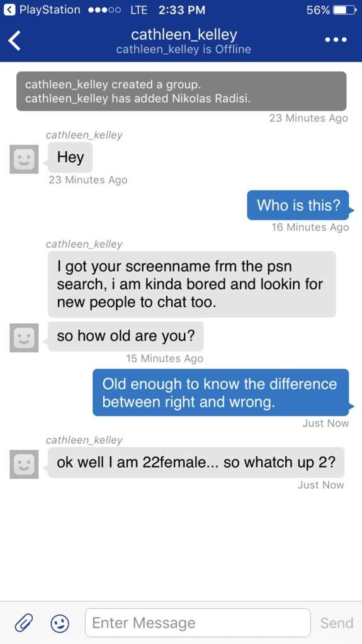Select the "Who is this?" message bubble
362x644 pixels.
click(x=298, y=205)
